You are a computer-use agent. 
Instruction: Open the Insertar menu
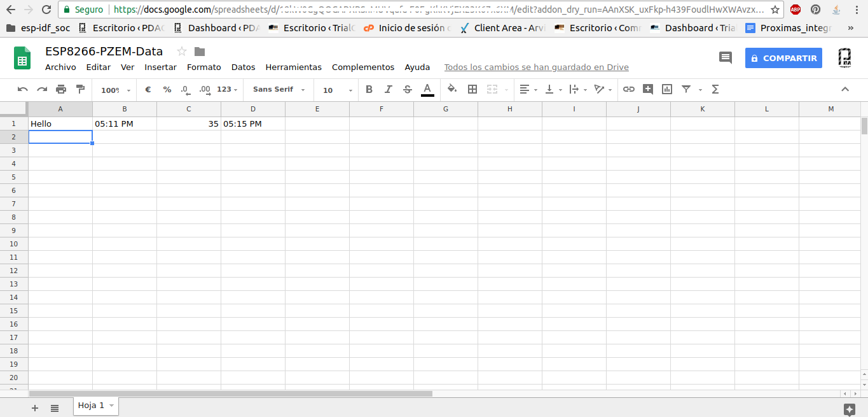[x=160, y=67]
